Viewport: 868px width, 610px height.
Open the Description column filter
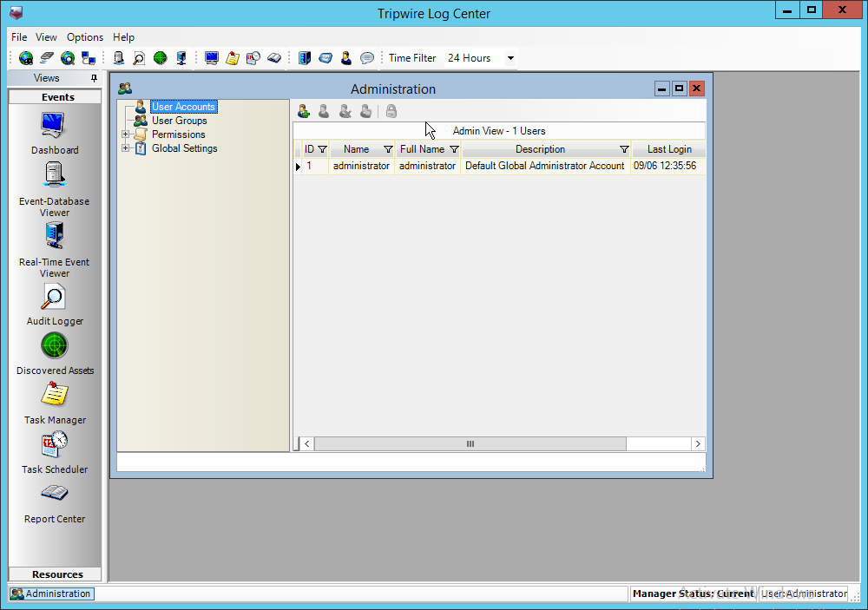pyautogui.click(x=624, y=149)
